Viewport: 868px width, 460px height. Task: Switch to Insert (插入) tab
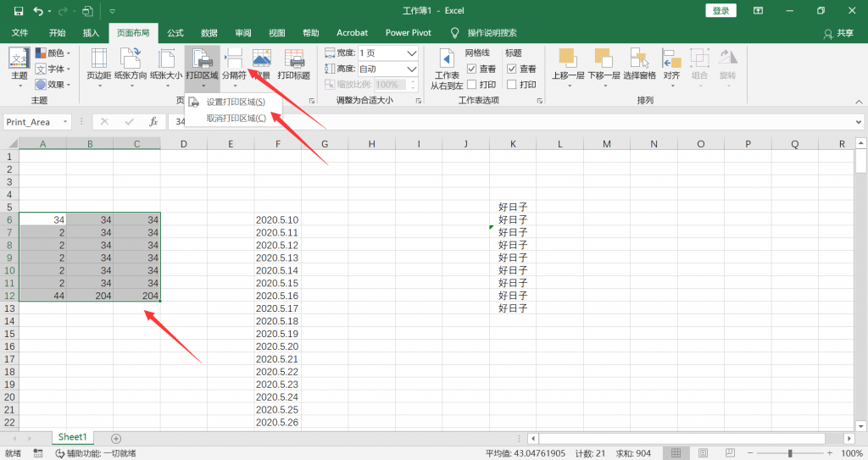[x=91, y=33]
